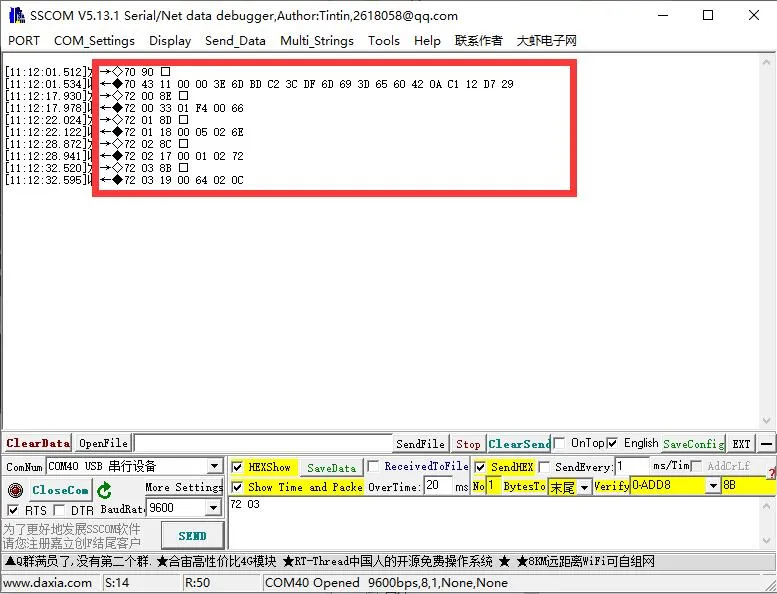
Task: Click the SendEvery interval field
Action: 633,466
